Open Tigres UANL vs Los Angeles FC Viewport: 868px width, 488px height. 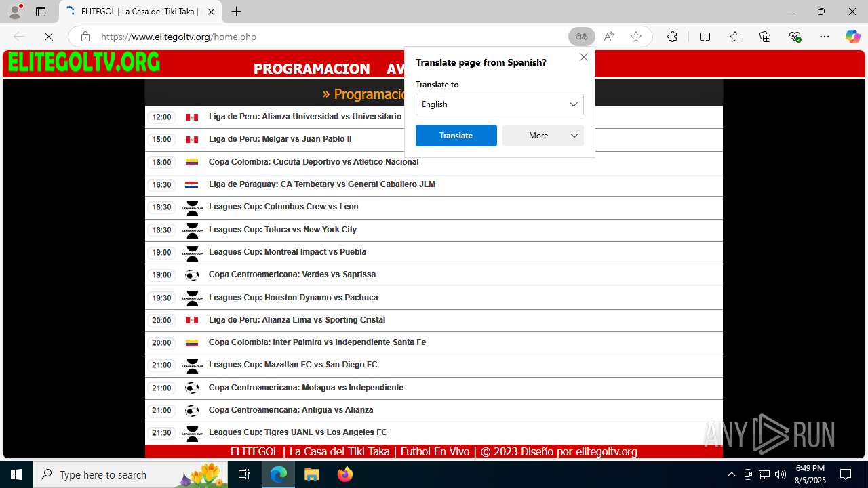(x=298, y=432)
